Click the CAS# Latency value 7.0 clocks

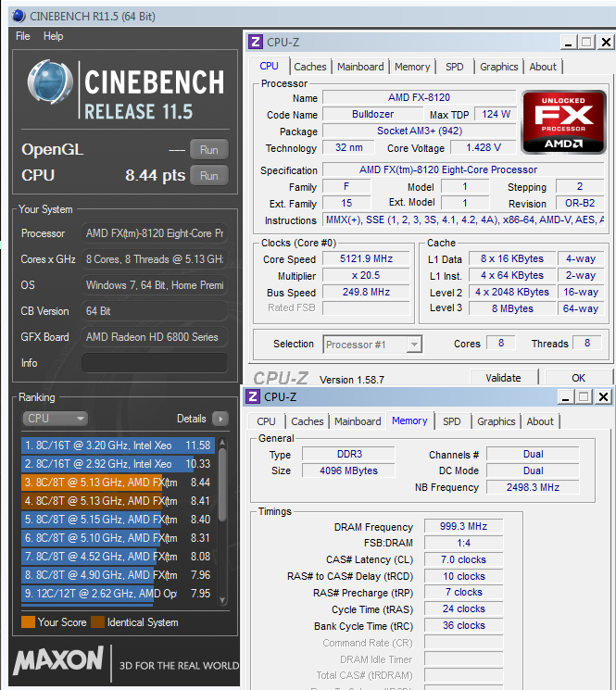[x=463, y=559]
